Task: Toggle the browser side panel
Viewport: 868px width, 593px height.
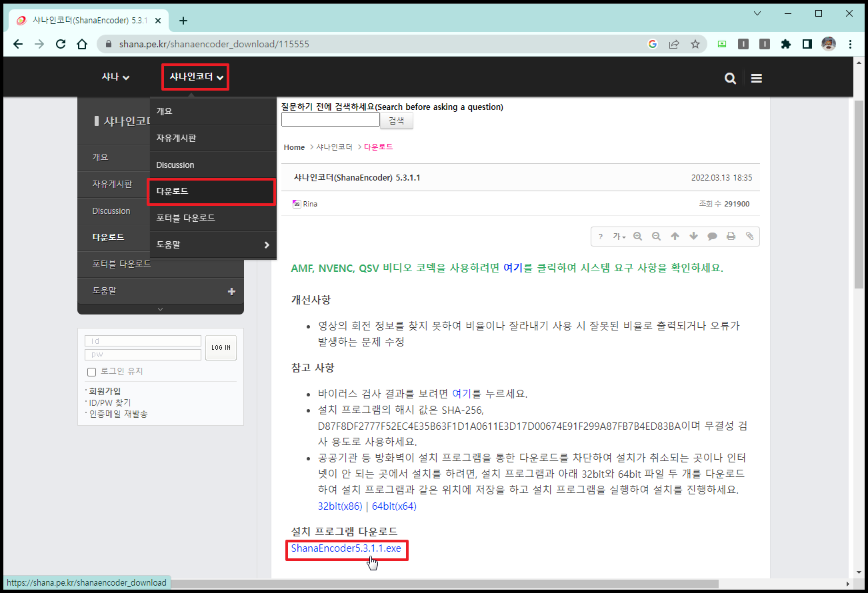Action: [x=807, y=44]
